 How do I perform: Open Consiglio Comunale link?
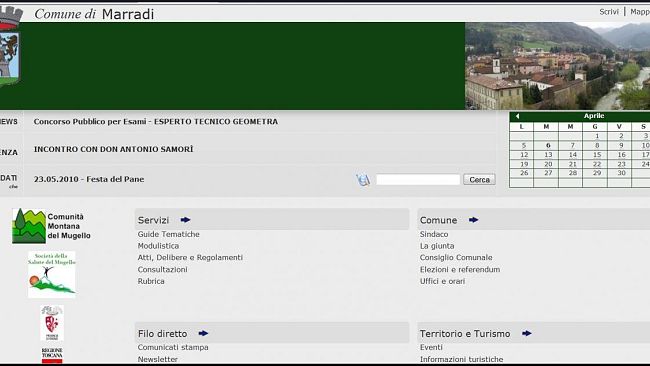(456, 257)
